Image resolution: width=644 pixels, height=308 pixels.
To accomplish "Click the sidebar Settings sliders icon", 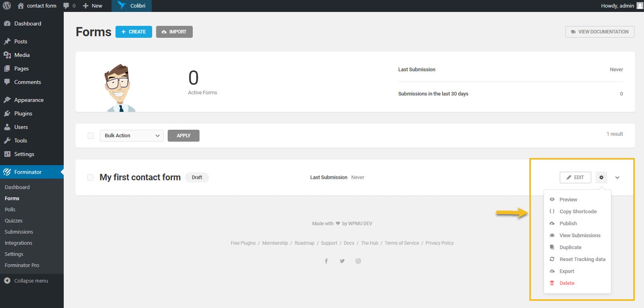I will [7, 154].
